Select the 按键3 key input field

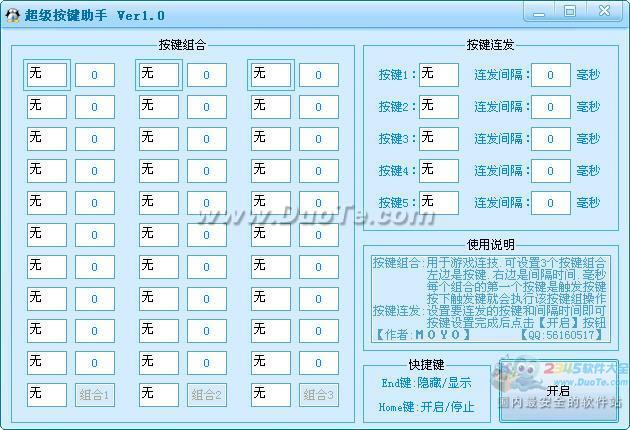pos(439,139)
